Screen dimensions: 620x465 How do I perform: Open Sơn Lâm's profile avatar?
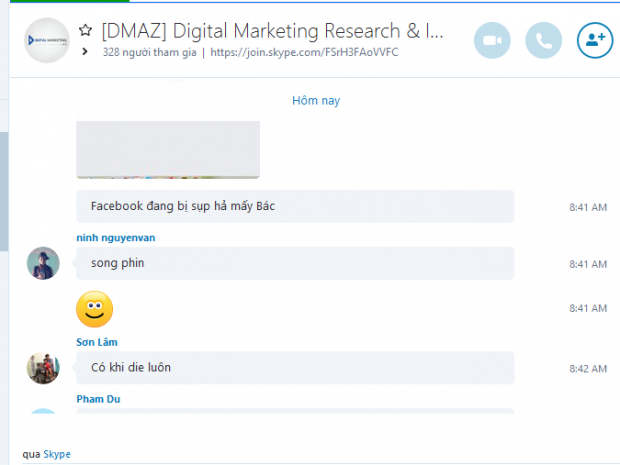[43, 368]
